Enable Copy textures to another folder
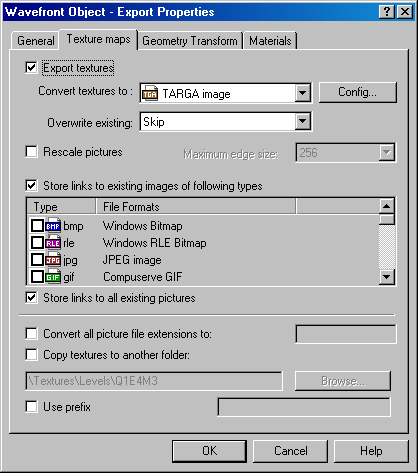 pos(31,354)
